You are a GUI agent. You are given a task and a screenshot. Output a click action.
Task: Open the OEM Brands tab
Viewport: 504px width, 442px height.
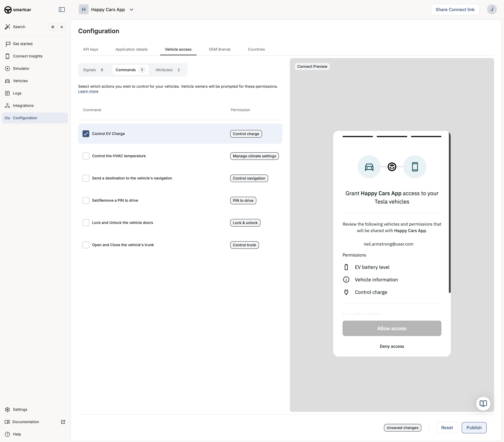coord(219,49)
